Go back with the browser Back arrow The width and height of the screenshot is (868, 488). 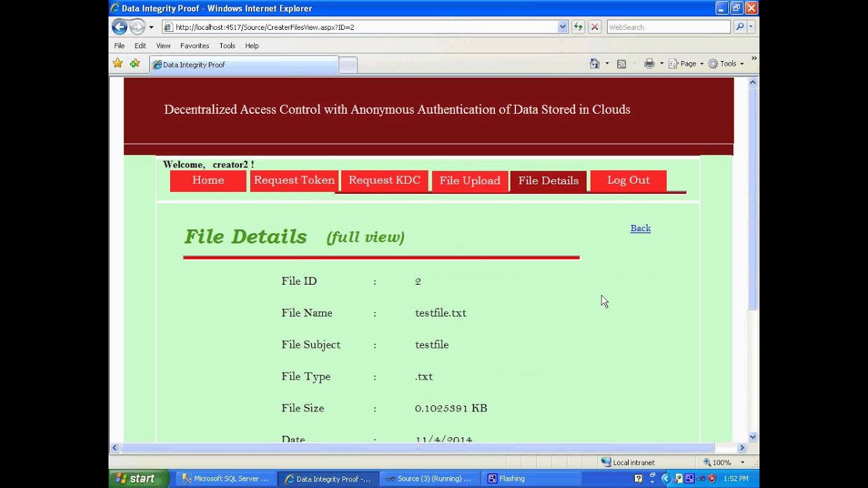pos(119,27)
